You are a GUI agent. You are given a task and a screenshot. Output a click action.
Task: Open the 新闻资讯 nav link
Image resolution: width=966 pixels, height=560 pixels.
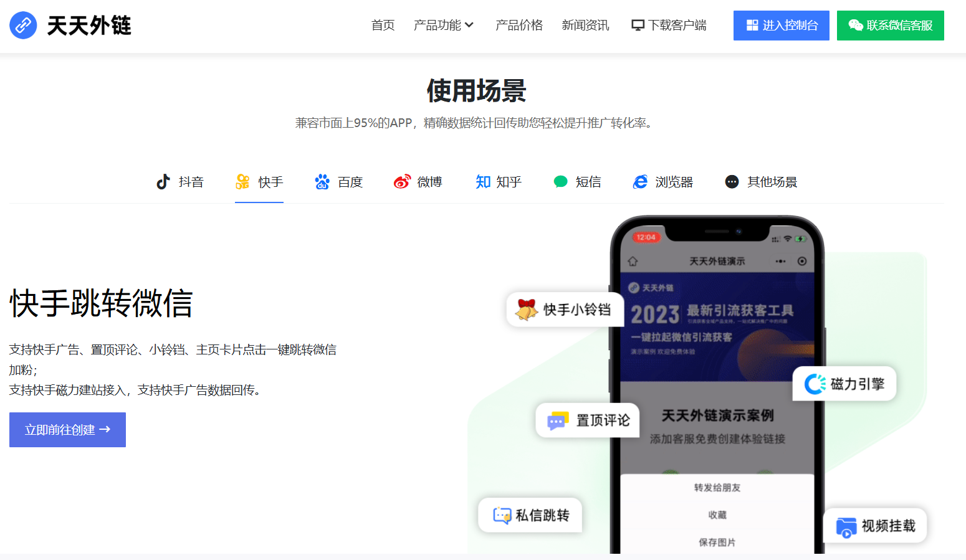pos(585,26)
